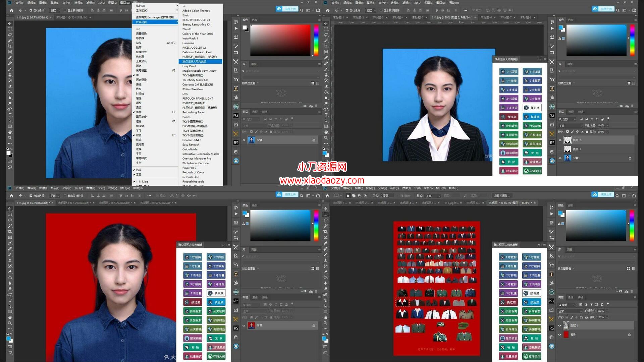This screenshot has height=362, width=644.
Task: Click intersect-with-selection icon in marquee options bar
Action: pyautogui.click(x=365, y=196)
